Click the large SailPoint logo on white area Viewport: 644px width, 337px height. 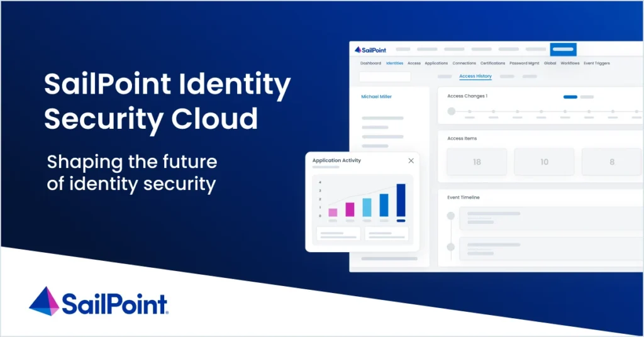coord(99,302)
